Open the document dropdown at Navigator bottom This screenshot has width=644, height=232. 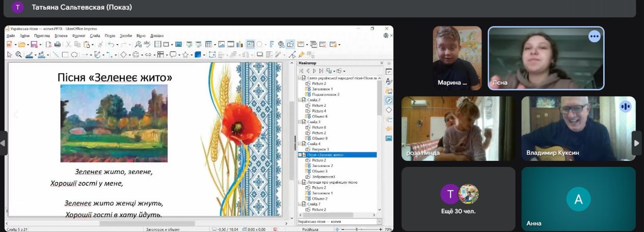[x=379, y=222]
